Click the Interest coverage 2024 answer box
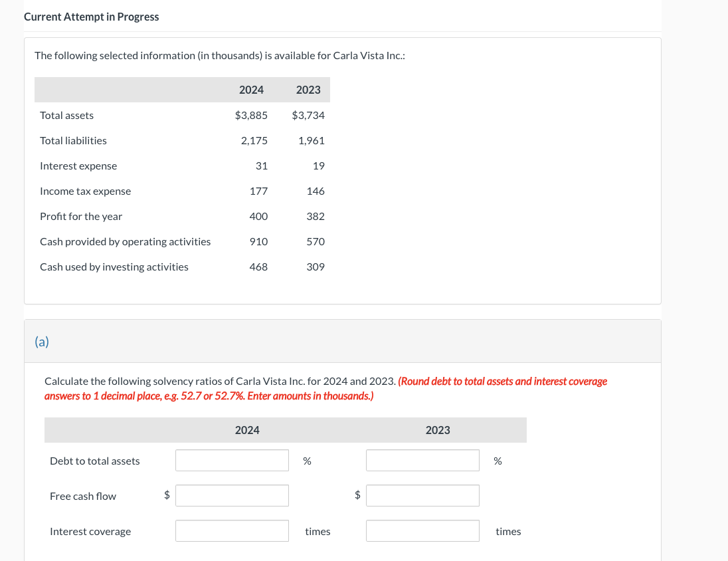Image resolution: width=728 pixels, height=561 pixels. click(231, 530)
